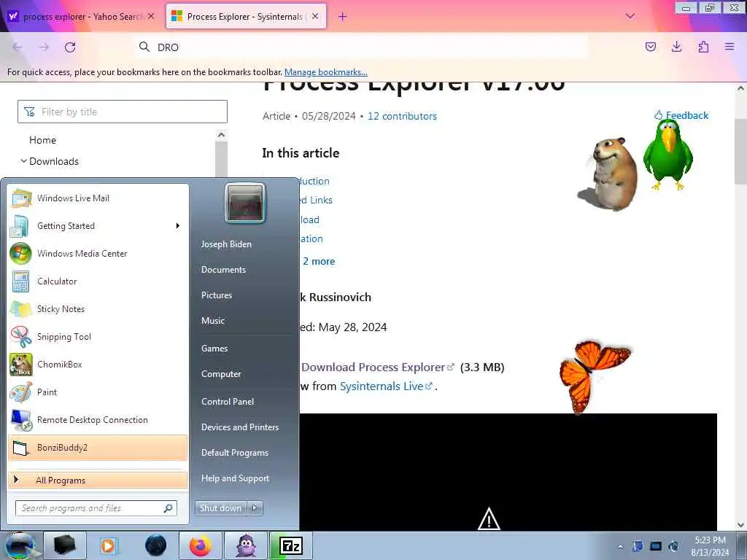Open Firefox extensions menu

[x=703, y=47]
